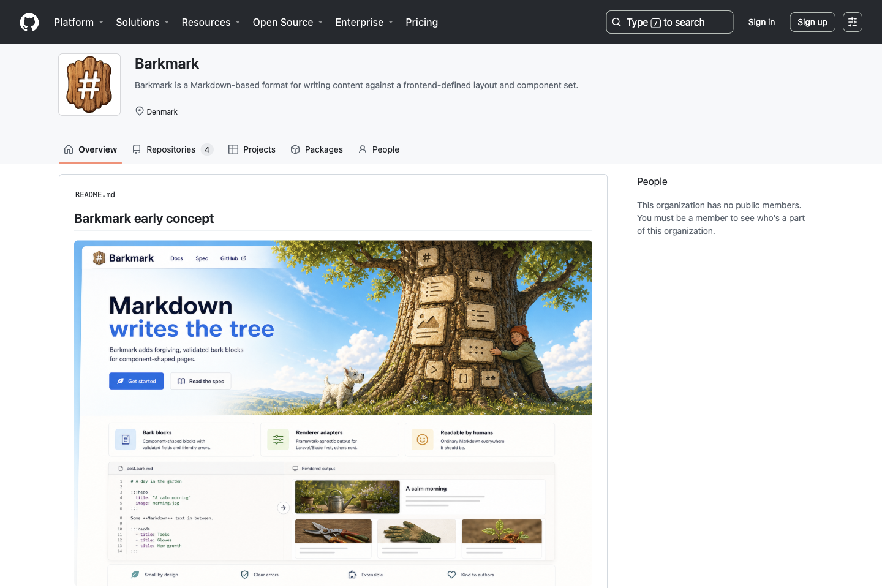Select the Denmark location text
Image resolution: width=882 pixels, height=588 pixels.
pyautogui.click(x=162, y=111)
